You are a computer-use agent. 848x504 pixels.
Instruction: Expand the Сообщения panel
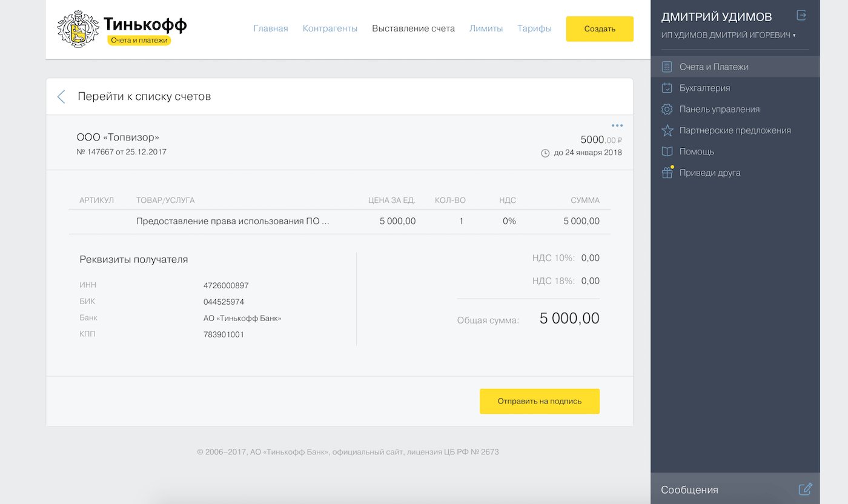689,490
